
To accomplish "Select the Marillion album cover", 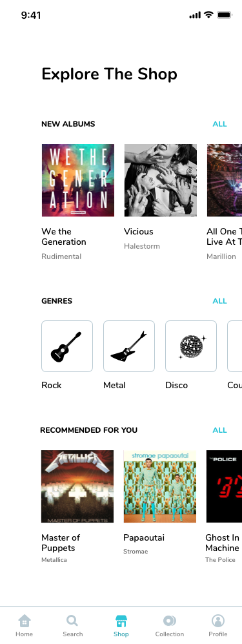I will [225, 180].
